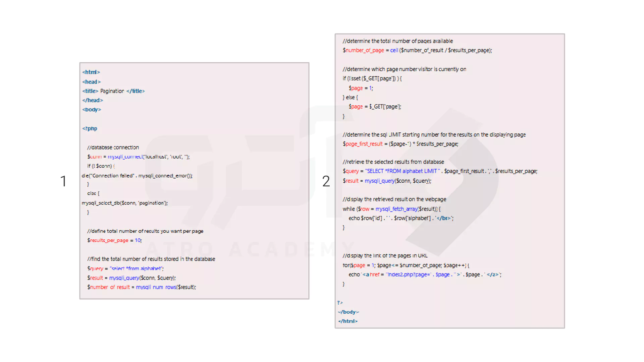This screenshot has width=644, height=362.
Task: Select the //find the total number comment
Action: [151, 259]
